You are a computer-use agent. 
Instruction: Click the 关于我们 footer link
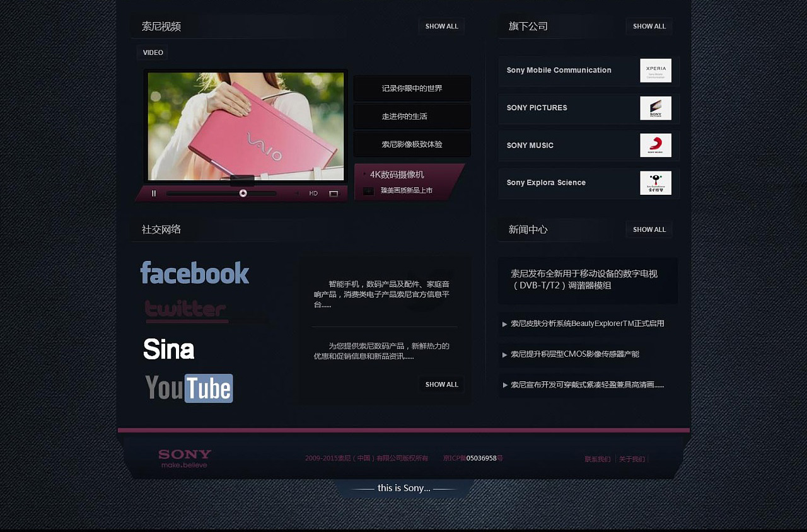[x=632, y=460]
